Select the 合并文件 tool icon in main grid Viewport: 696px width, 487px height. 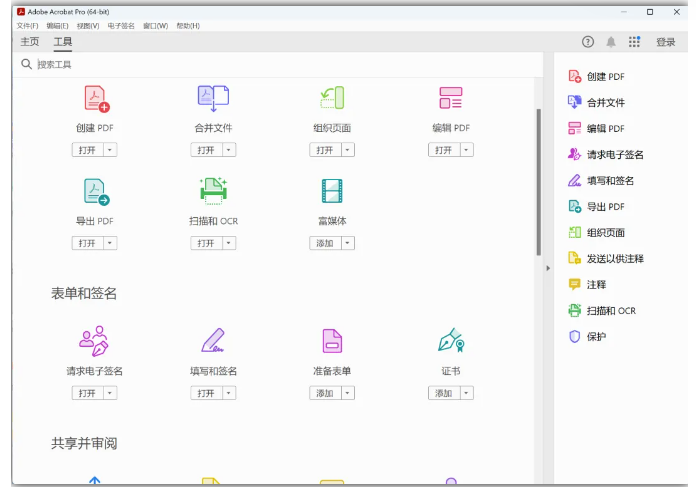(214, 98)
